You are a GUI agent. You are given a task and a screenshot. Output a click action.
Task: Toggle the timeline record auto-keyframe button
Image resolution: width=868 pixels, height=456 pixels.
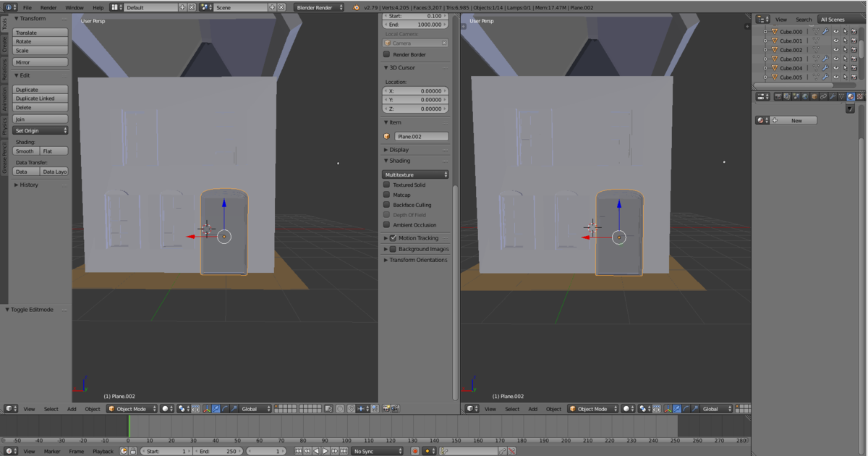pyautogui.click(x=415, y=451)
